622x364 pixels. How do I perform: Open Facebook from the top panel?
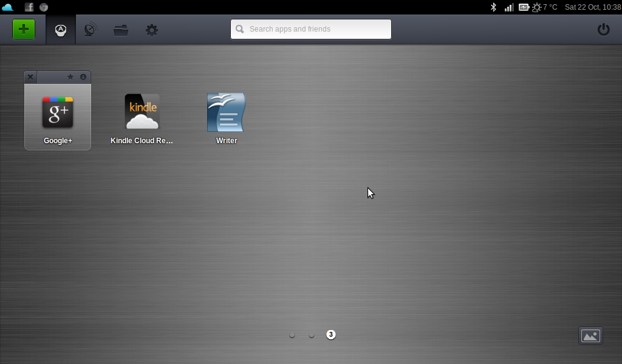point(29,7)
